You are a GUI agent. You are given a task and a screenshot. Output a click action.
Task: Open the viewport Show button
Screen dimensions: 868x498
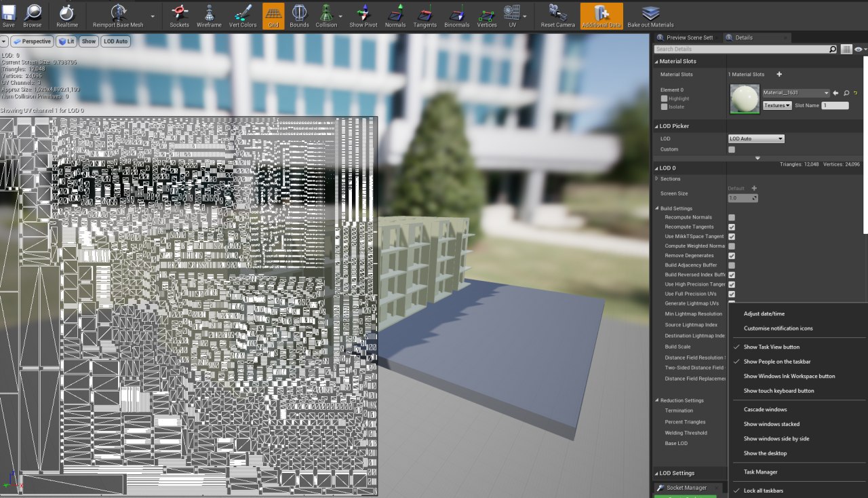89,41
